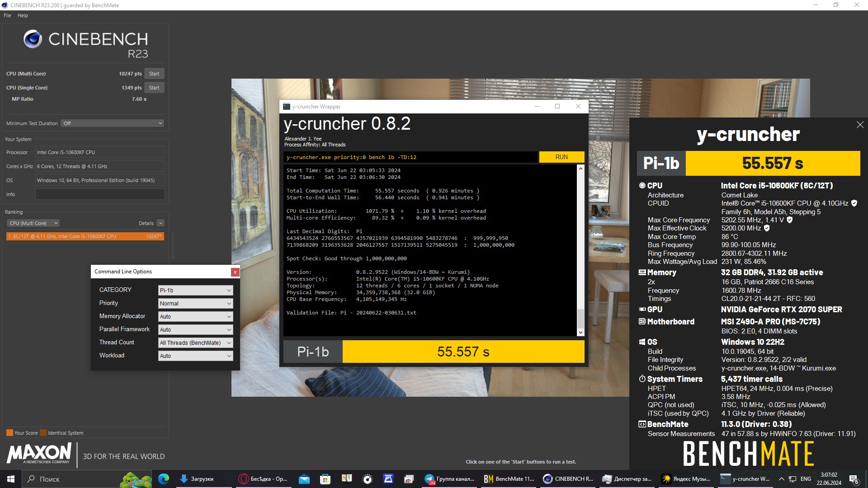Viewport: 868px width, 488px height.
Task: Select the 6C/12T i5-10600KF ranking entry
Action: [x=85, y=236]
